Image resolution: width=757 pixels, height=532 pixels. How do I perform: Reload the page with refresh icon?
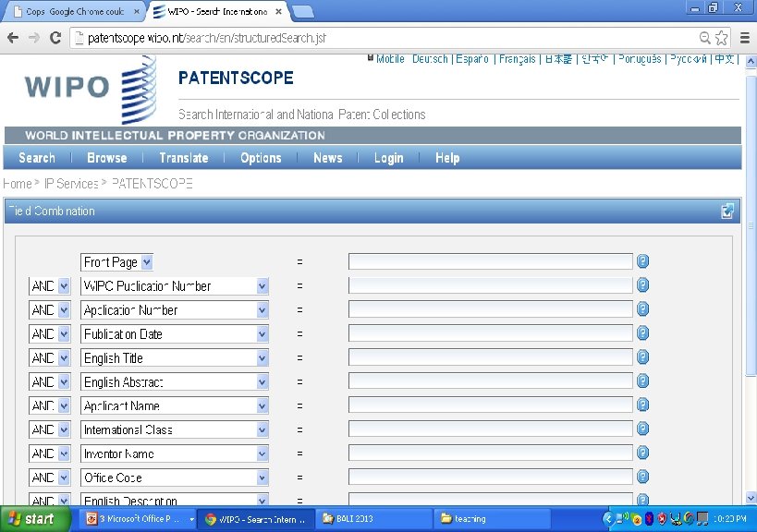(55, 38)
